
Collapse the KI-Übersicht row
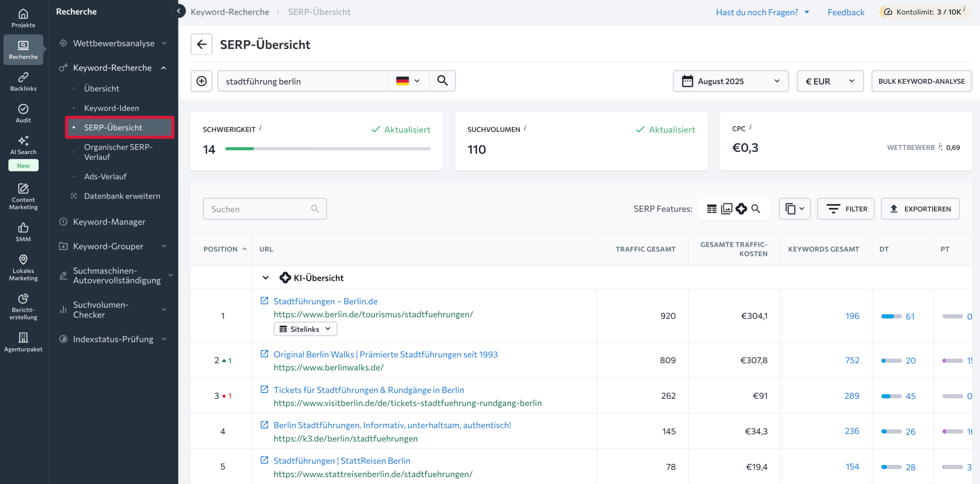coord(266,278)
